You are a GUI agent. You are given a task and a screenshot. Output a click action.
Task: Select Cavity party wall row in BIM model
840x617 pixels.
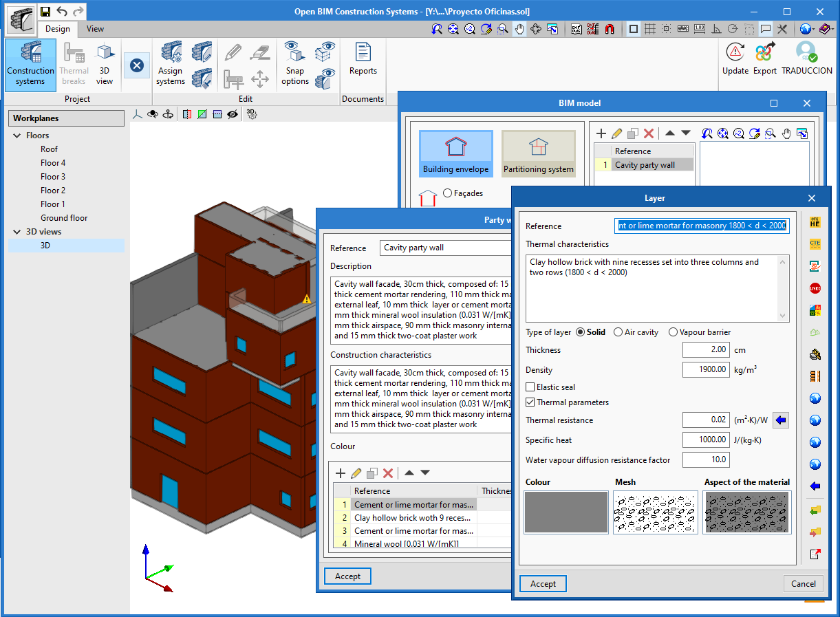[x=644, y=165]
